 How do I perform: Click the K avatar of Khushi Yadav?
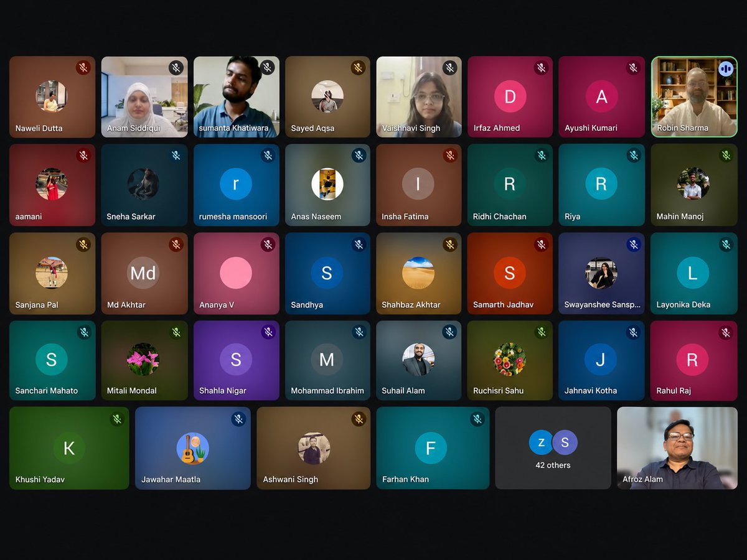[x=69, y=448]
